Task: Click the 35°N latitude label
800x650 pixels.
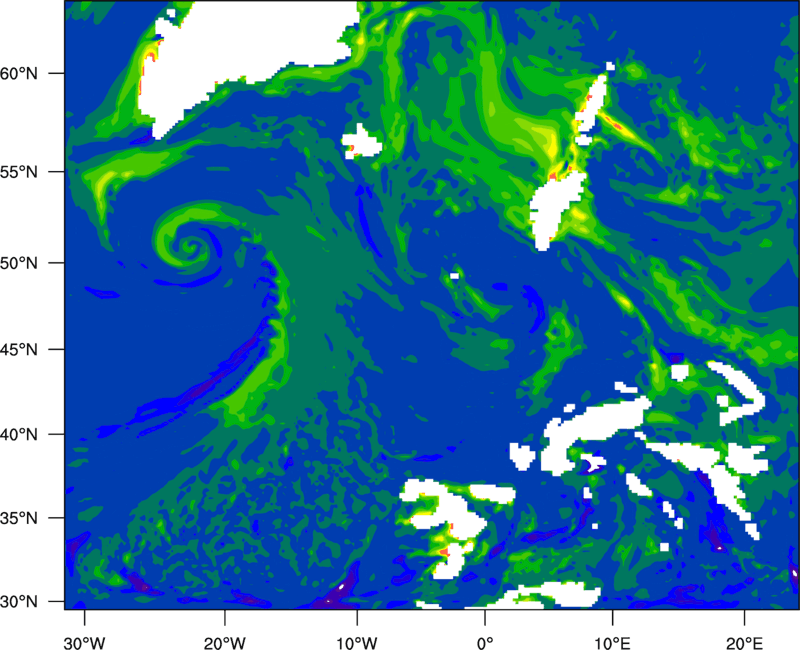Action: (19, 518)
